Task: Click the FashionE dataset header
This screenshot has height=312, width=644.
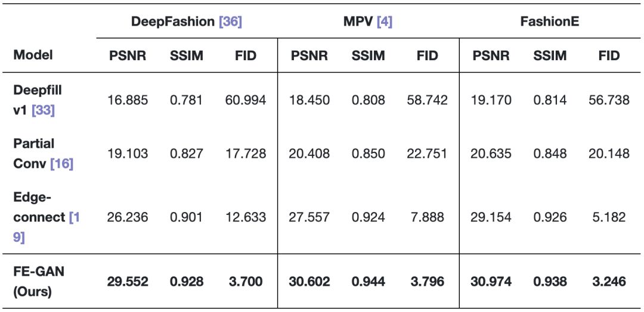Action: (550, 22)
